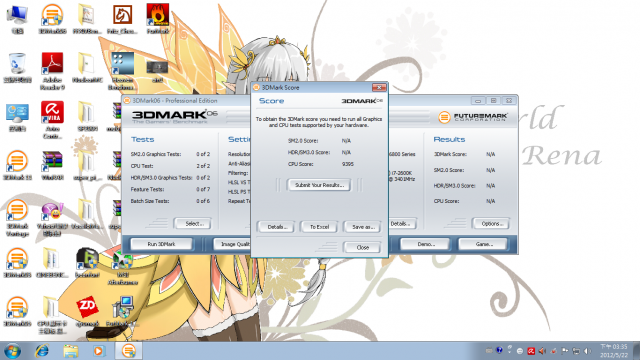Viewport: 640px width, 360px height.
Task: Click Save as button in Score dialog
Action: 362,227
